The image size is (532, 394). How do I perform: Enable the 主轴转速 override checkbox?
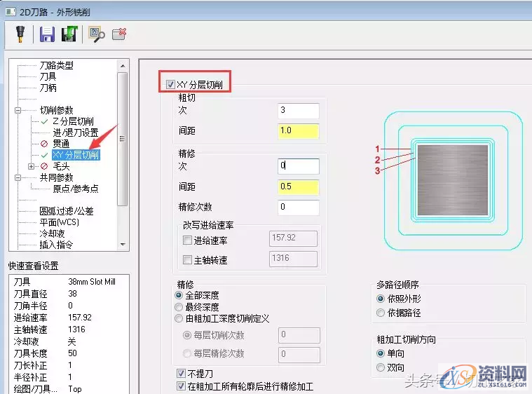(x=187, y=260)
